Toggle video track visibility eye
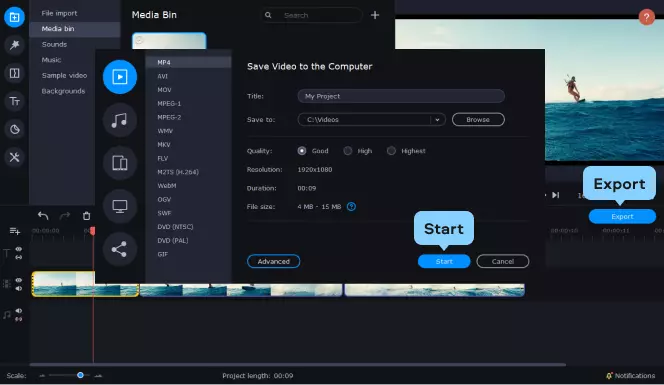This screenshot has width=664, height=385. pos(19,280)
